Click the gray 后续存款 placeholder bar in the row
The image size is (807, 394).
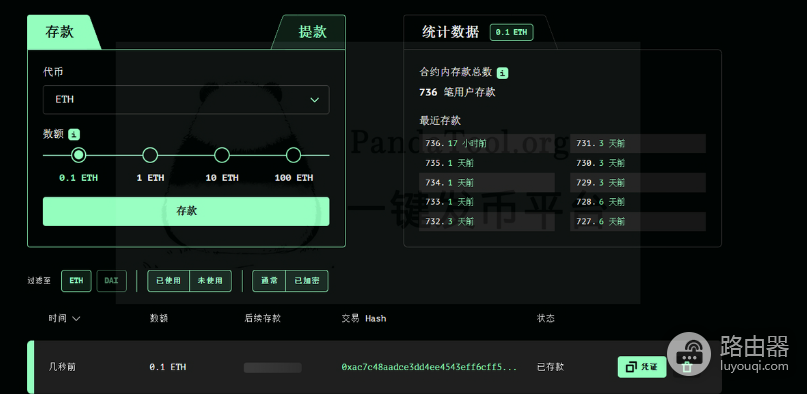[273, 367]
